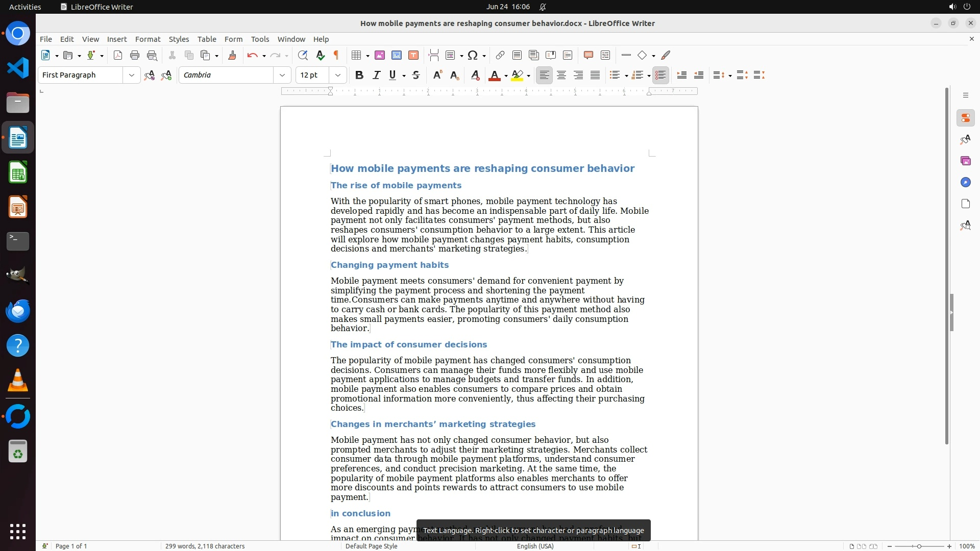Viewport: 980px width, 551px height.
Task: Open LibreOffice Calc from the dock
Action: tap(18, 173)
